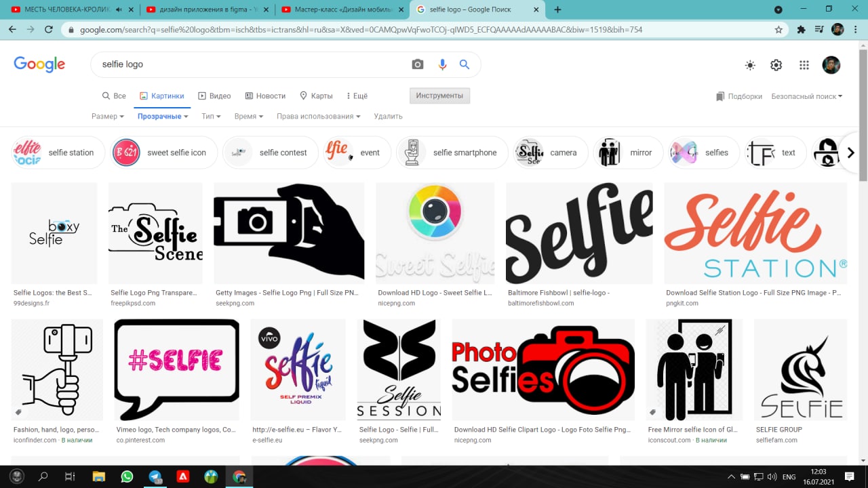Open the Прозрачные color filter dropdown
The image size is (868, 488).
163,116
